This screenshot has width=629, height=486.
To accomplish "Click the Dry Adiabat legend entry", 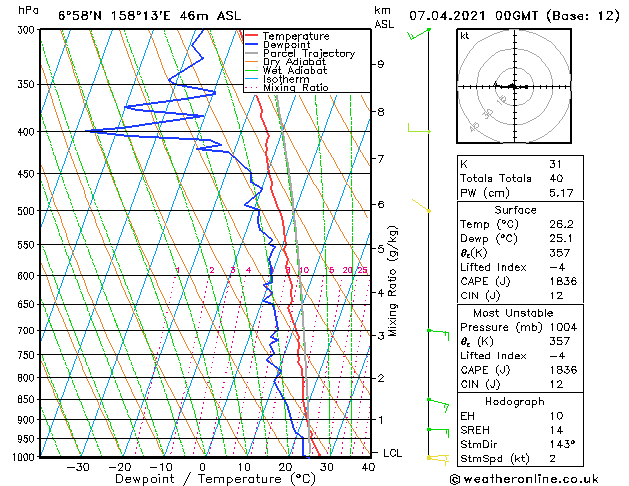I will click(x=294, y=62).
